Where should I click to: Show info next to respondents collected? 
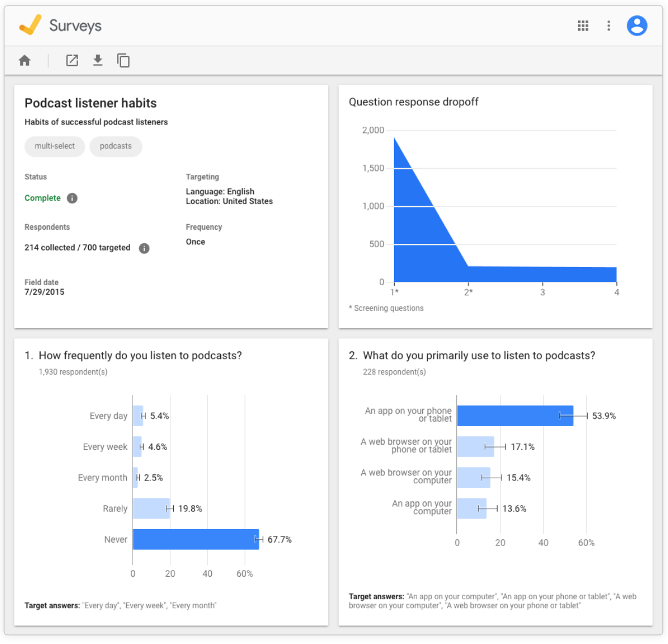point(144,248)
